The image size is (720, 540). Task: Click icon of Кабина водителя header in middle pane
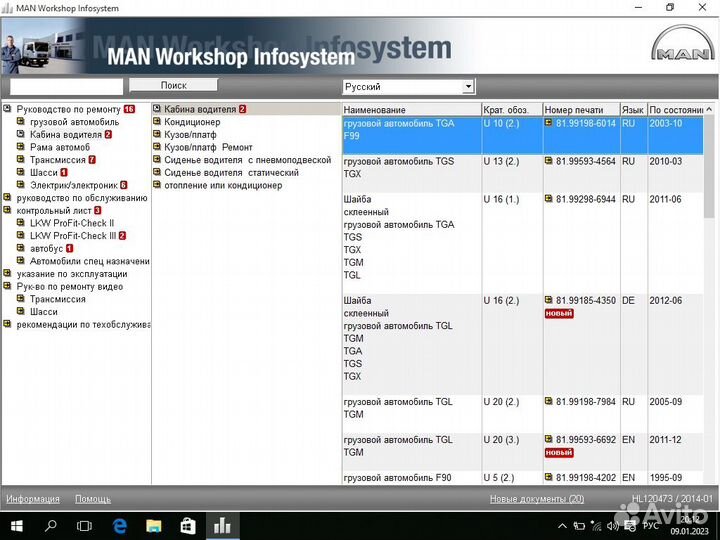click(x=157, y=109)
